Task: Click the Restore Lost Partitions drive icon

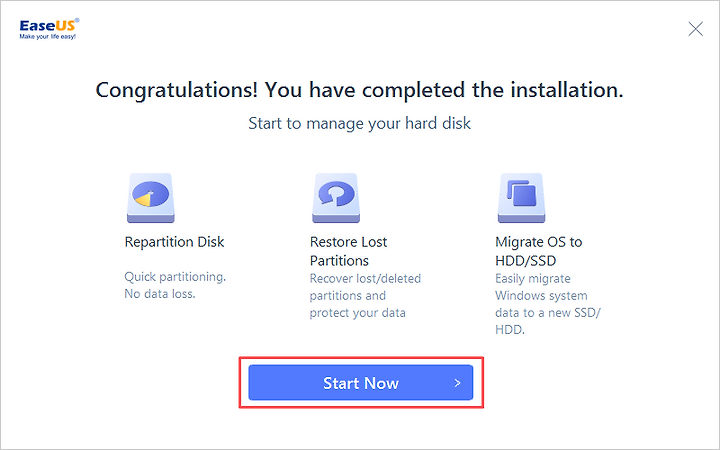Action: [x=336, y=198]
